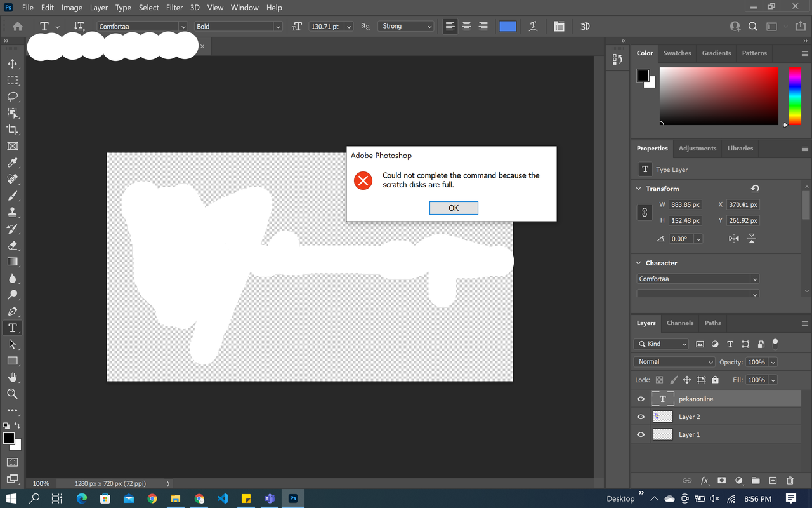This screenshot has height=508, width=812.
Task: Select the Eyedropper tool
Action: [x=12, y=163]
